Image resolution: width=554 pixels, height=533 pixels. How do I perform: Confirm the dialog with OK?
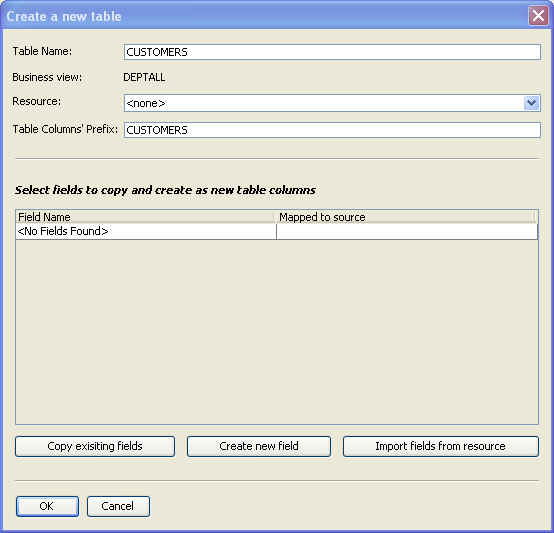pyautogui.click(x=47, y=506)
